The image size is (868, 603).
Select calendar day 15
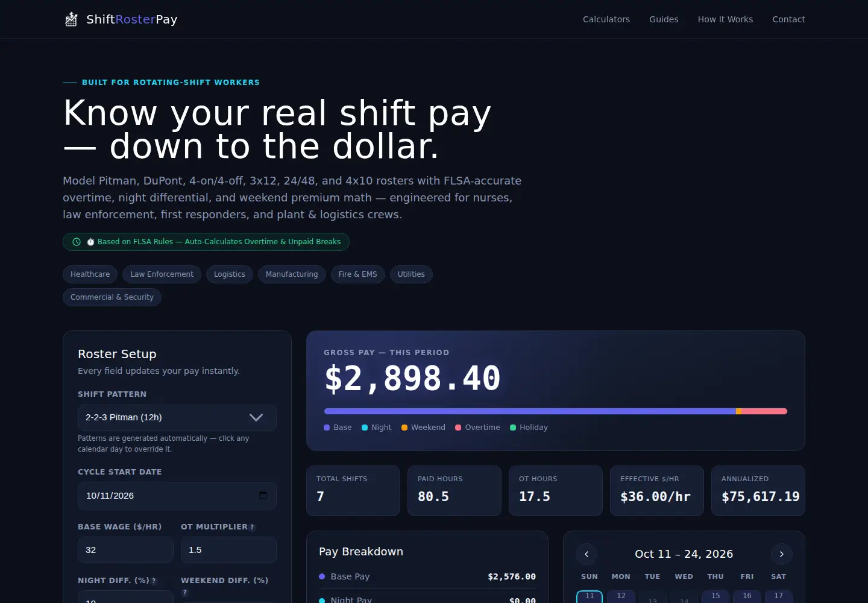click(x=715, y=596)
